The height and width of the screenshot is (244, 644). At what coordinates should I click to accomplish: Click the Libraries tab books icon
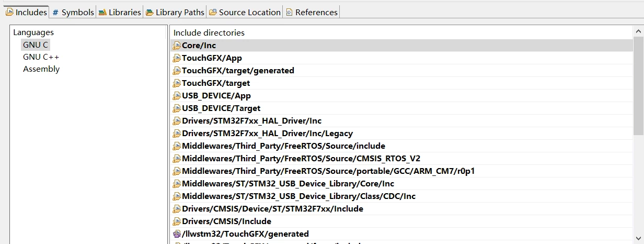103,12
